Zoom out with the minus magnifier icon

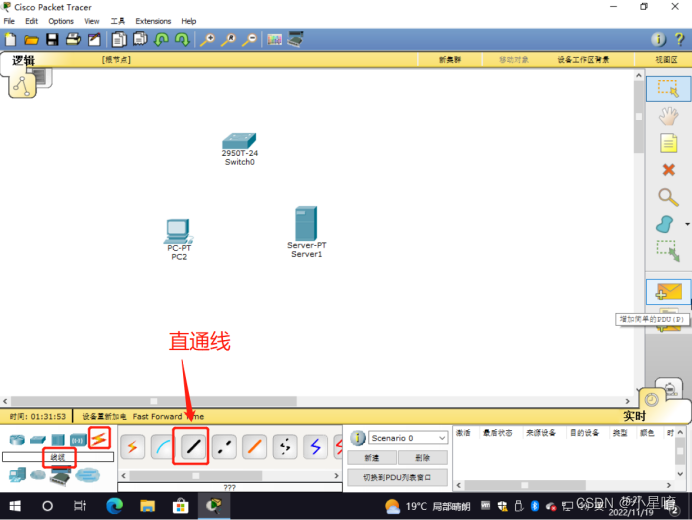(x=250, y=40)
